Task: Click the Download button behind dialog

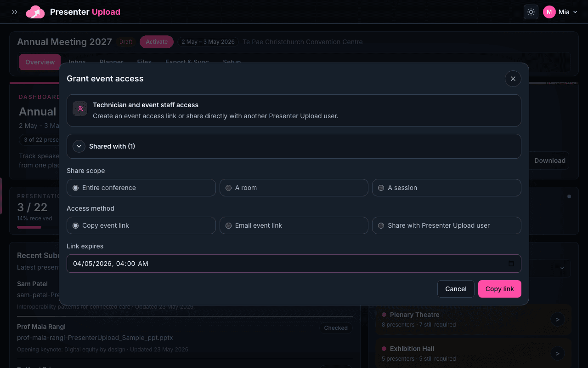Action: click(549, 161)
